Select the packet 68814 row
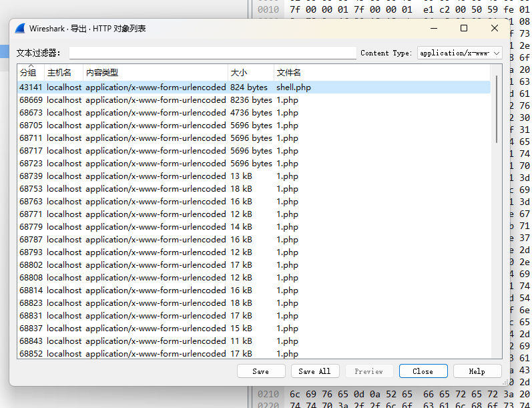Screen dimensions: 532x408 [254, 290]
